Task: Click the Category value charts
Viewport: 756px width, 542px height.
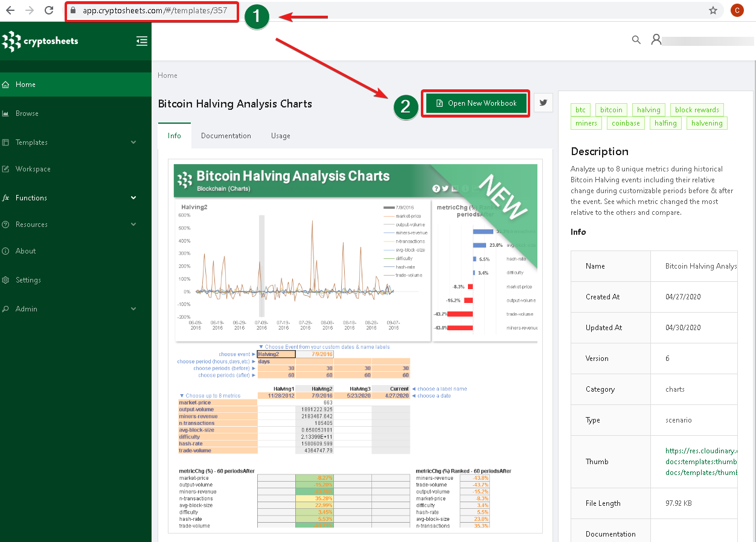Action: point(675,389)
